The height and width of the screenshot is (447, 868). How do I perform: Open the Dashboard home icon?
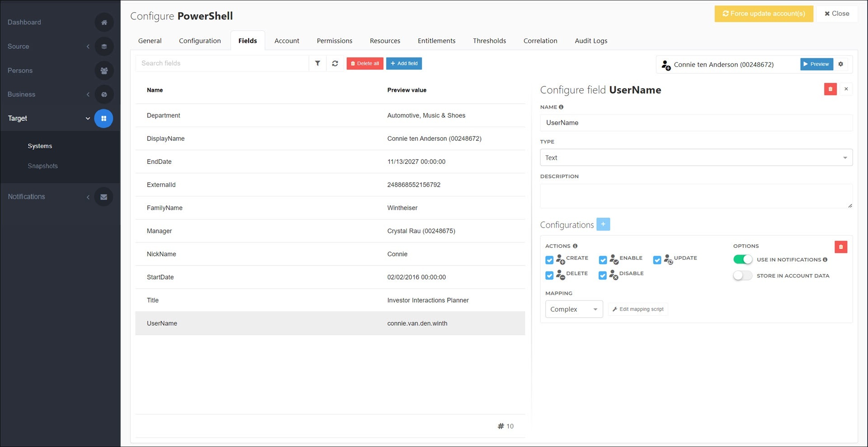click(104, 22)
